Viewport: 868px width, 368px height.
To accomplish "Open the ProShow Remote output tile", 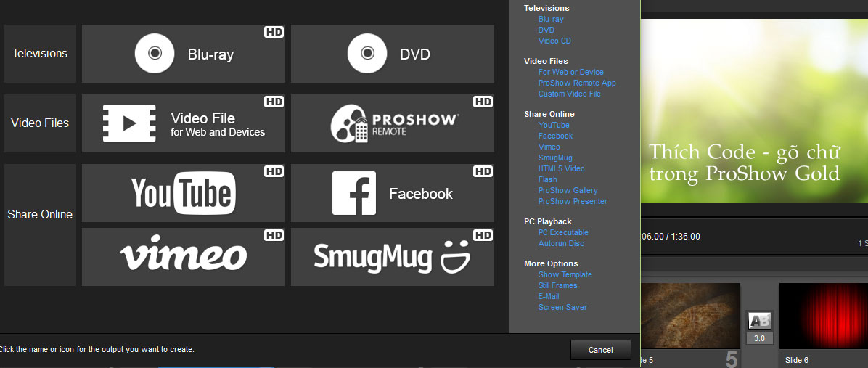I will pyautogui.click(x=393, y=123).
